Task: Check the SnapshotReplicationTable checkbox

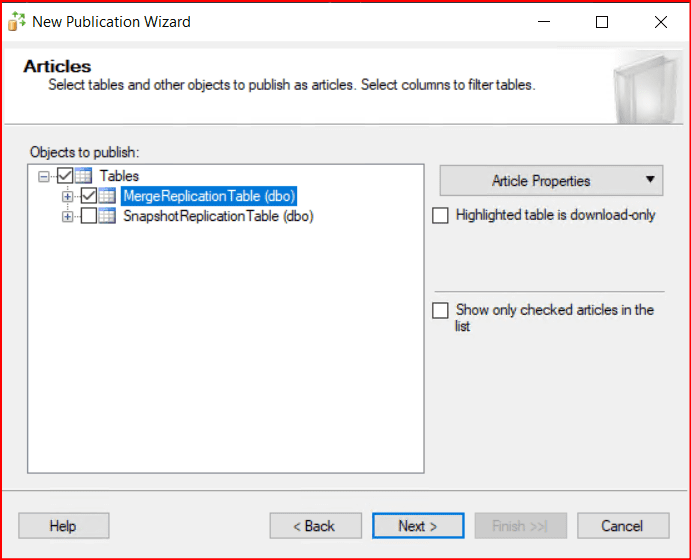Action: pyautogui.click(x=88, y=216)
